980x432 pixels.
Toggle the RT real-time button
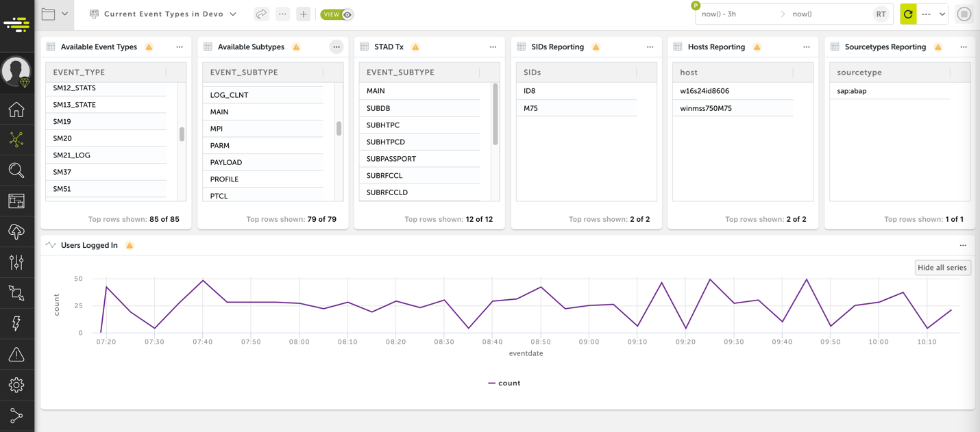tap(881, 14)
